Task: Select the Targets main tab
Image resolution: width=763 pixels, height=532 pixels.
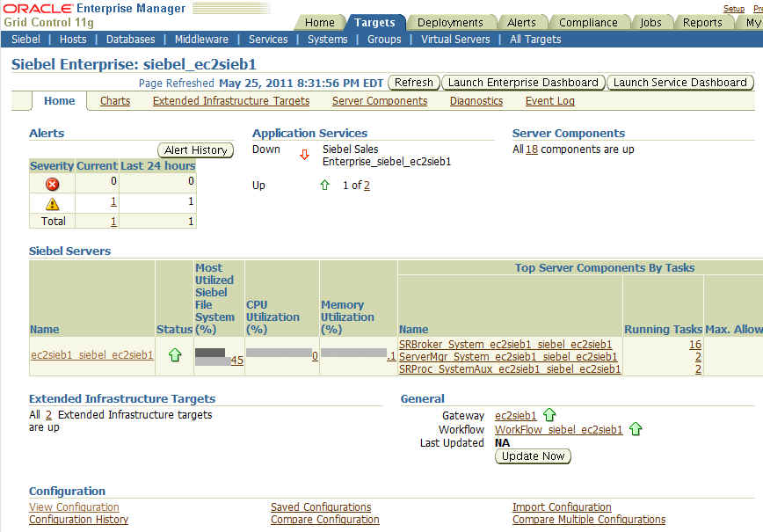Action: [x=374, y=22]
